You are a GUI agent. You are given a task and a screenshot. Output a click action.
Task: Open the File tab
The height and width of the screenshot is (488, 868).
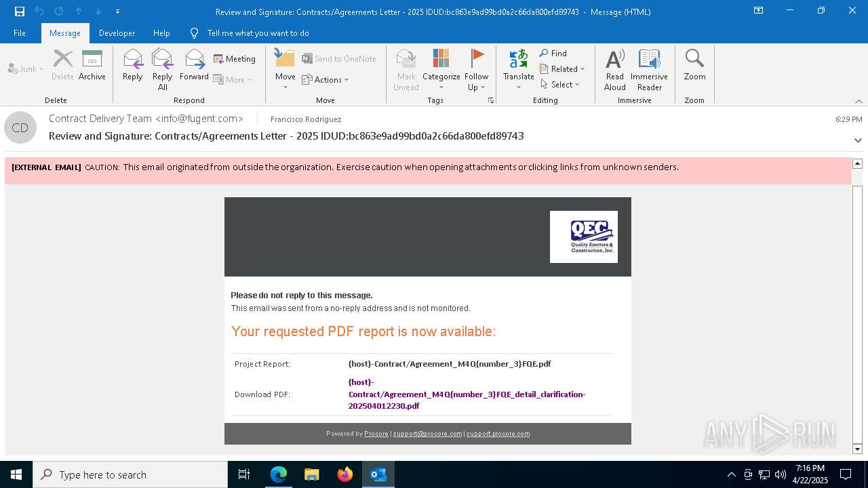click(x=20, y=33)
